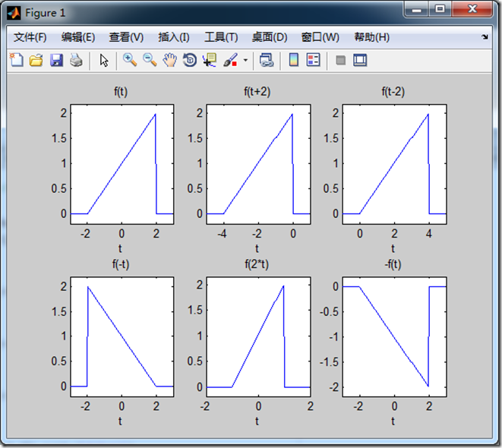Activate the Pan hand tool
This screenshot has width=502, height=448.
[x=169, y=60]
